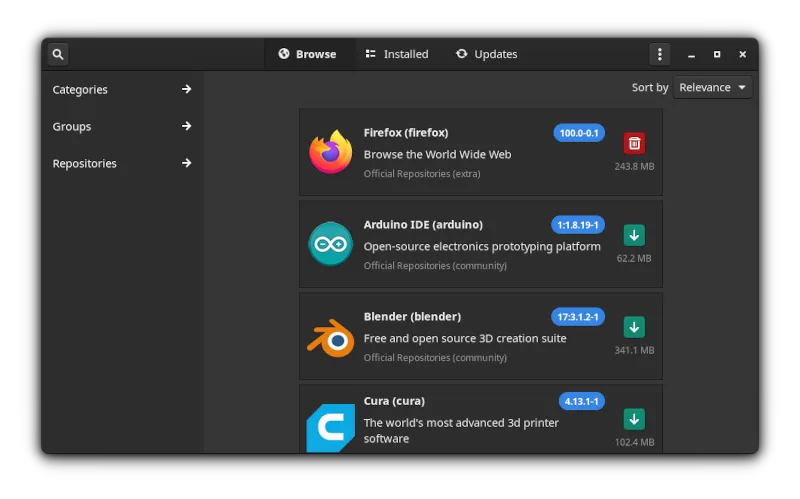Click the Cura logo icon
The height and width of the screenshot is (499, 800).
pos(331,428)
